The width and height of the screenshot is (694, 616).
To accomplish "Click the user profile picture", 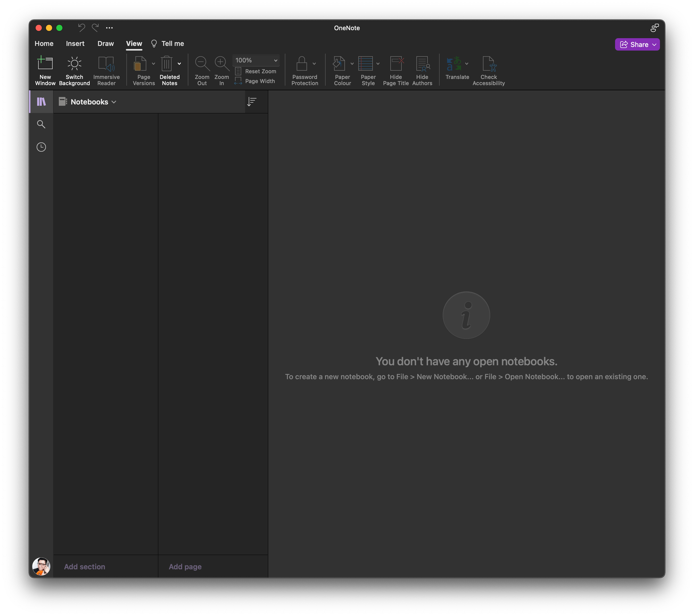I will [x=41, y=566].
